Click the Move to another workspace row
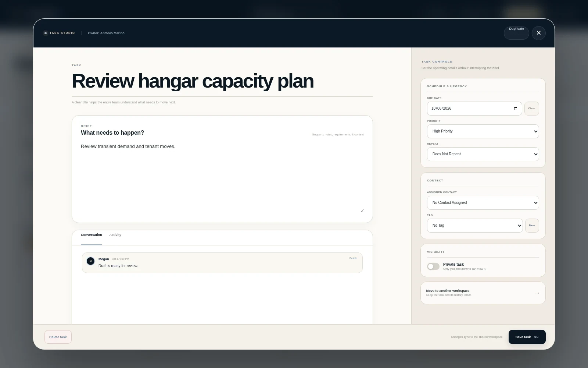Screen dimensions: 588x368 pos(483,293)
